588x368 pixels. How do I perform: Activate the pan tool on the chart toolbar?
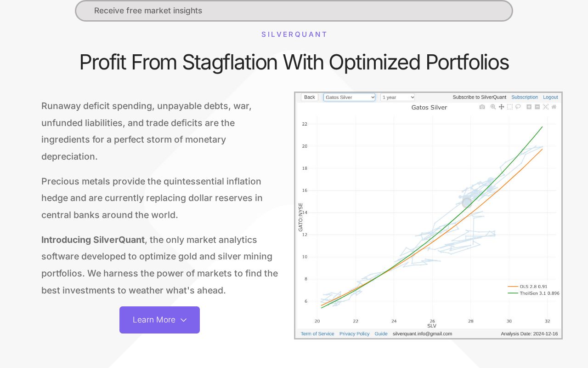[x=501, y=107]
